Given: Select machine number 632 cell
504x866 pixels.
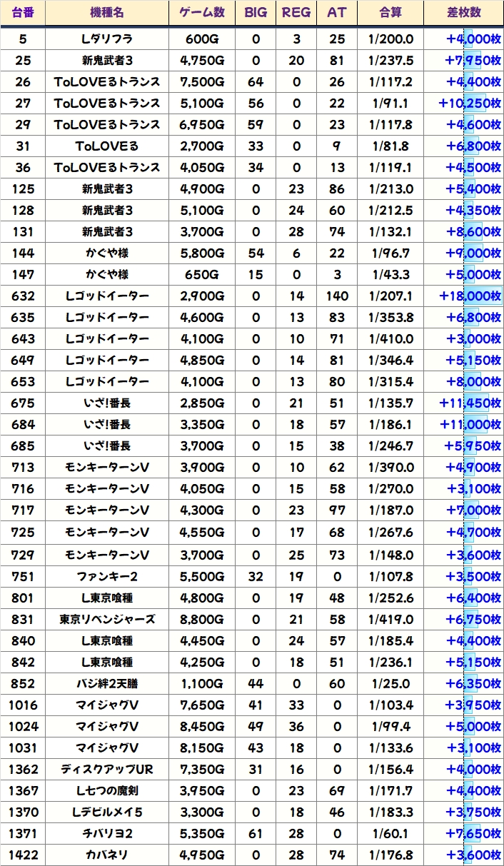Looking at the screenshot, I should coord(23,296).
